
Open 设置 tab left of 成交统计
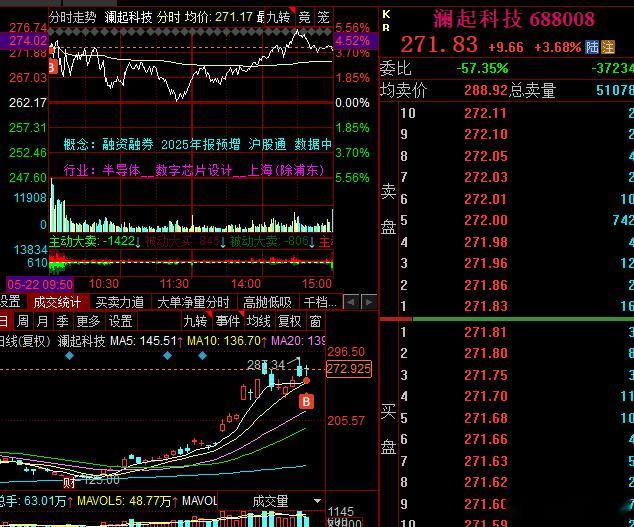tap(10, 302)
